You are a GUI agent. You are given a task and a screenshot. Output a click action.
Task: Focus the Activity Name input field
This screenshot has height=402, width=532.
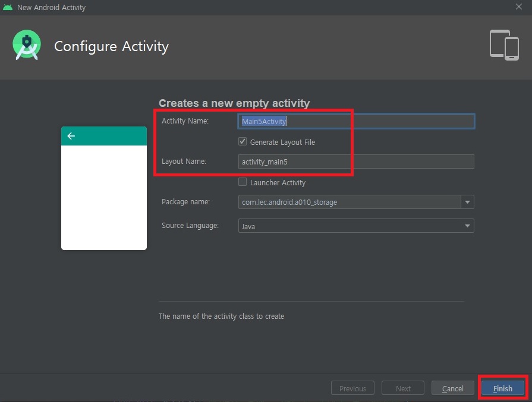pyautogui.click(x=356, y=121)
